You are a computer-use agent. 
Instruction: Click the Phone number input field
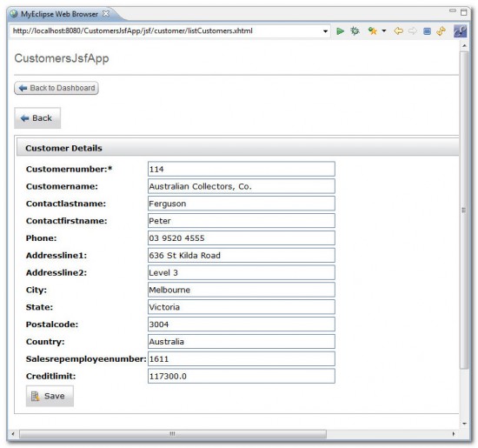click(x=241, y=238)
